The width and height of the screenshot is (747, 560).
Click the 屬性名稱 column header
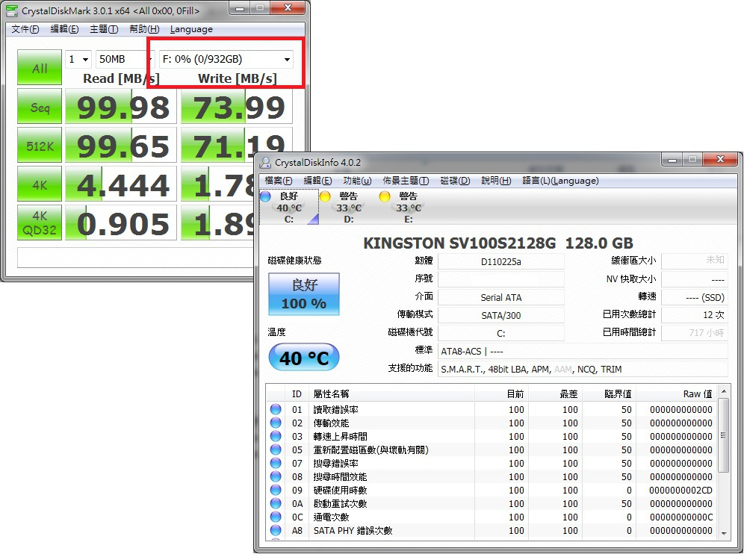[391, 393]
